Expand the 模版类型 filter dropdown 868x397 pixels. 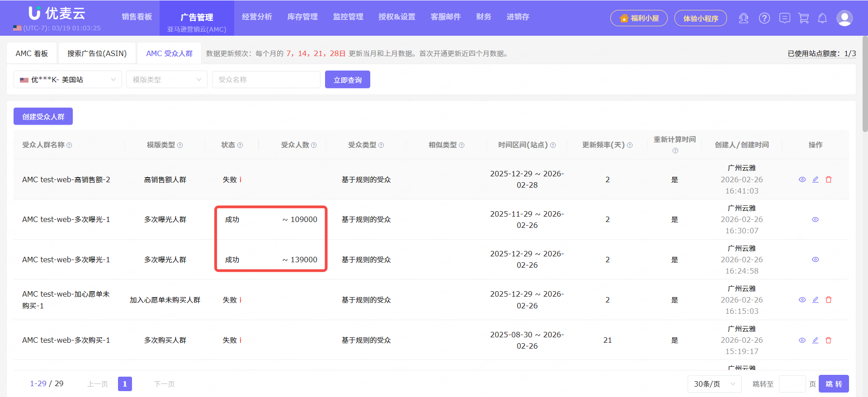pos(167,80)
